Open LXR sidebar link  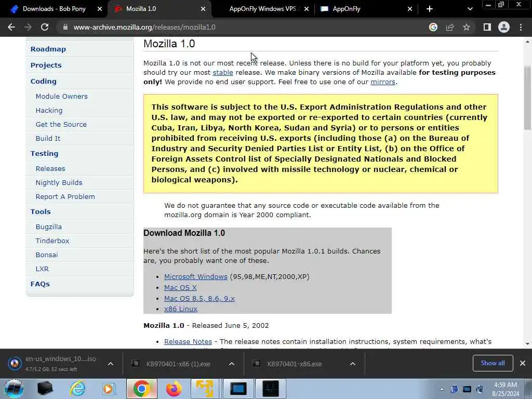point(42,269)
